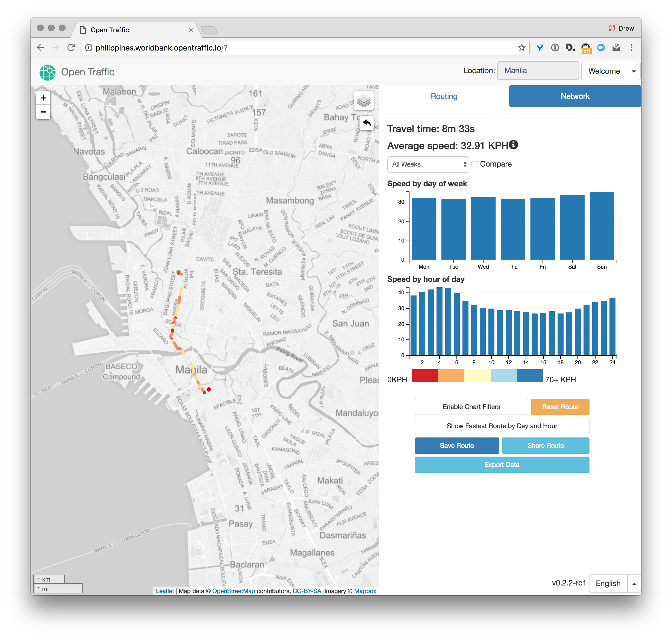Click the average speed info icon
Viewport: 672px width, 639px height.
coord(513,144)
